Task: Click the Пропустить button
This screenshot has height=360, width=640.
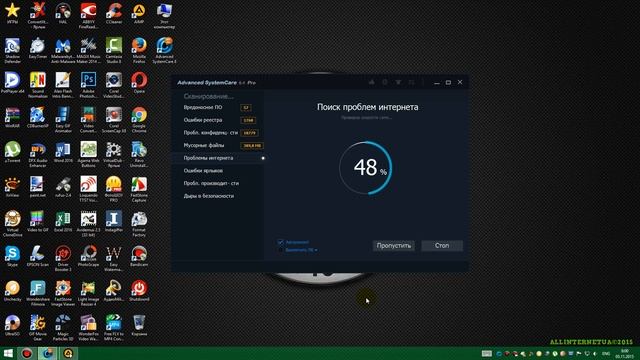Action: [x=393, y=246]
